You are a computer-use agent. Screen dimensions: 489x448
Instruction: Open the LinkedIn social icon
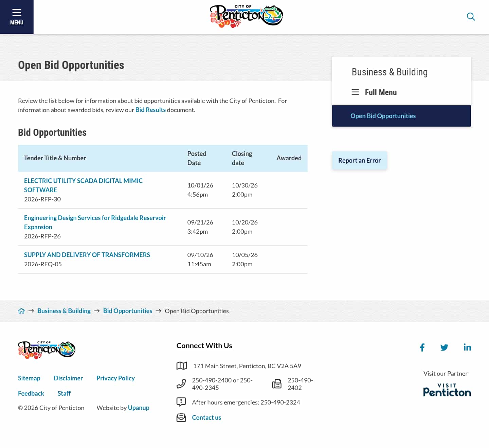467,347
